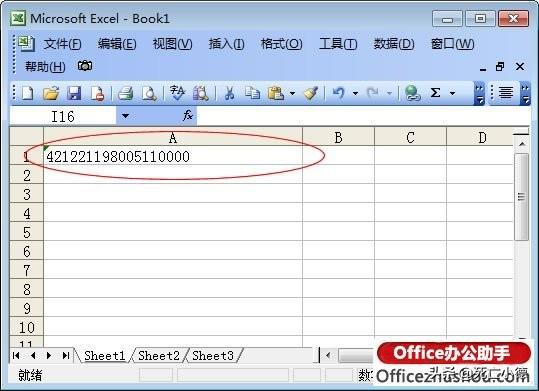Click the formula bar input area

click(363, 116)
